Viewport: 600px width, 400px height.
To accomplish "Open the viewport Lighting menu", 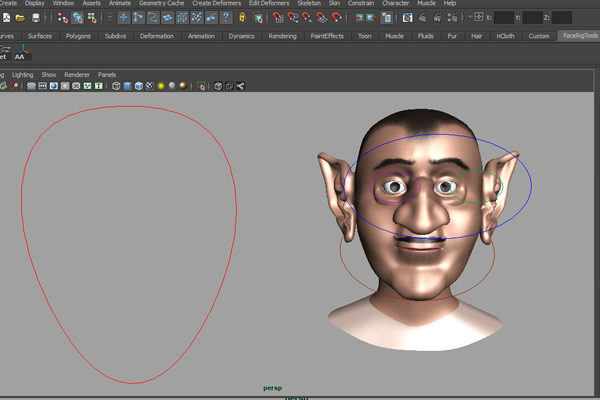I will pos(23,75).
